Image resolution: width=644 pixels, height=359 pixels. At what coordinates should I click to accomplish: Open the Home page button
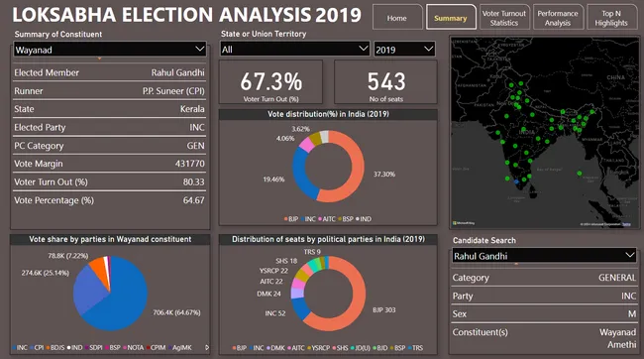click(397, 17)
